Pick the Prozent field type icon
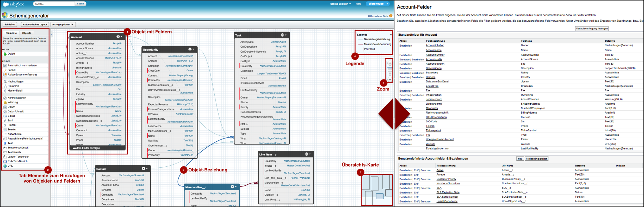 point(5,125)
